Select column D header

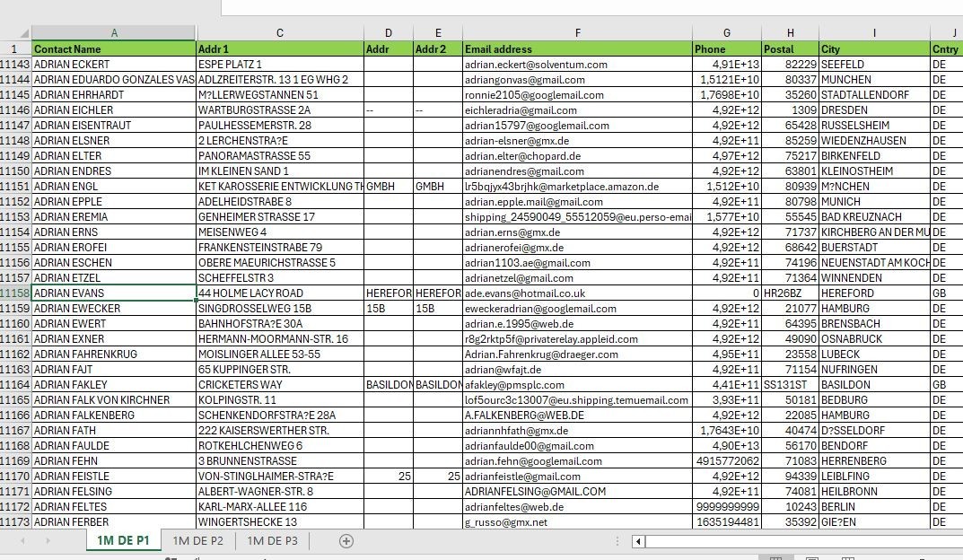[389, 33]
